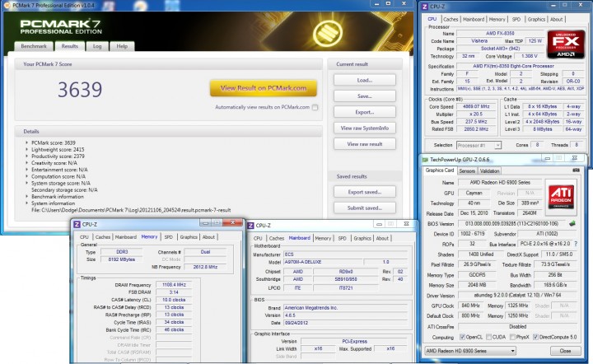593x364 pixels.
Task: Expand the Creativity score: N/A row
Action: click(27, 163)
